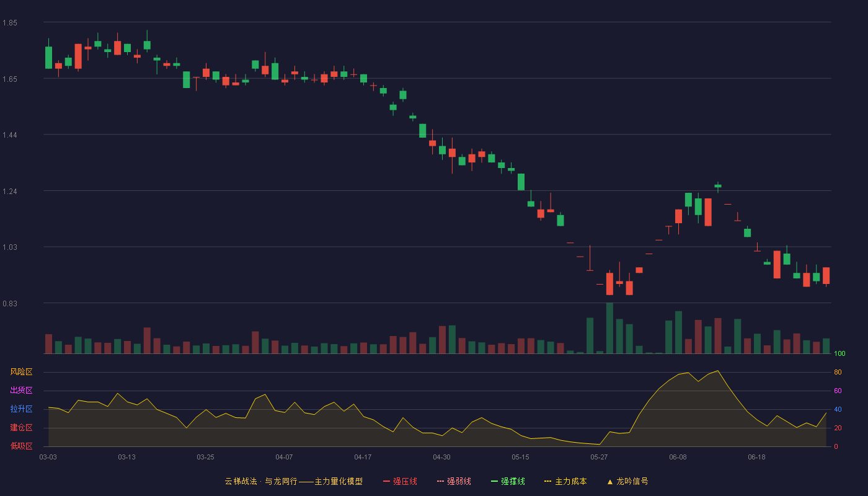This screenshot has width=868, height=496.
Task: Click the 龙吟信号 triangle legend icon
Action: (610, 482)
